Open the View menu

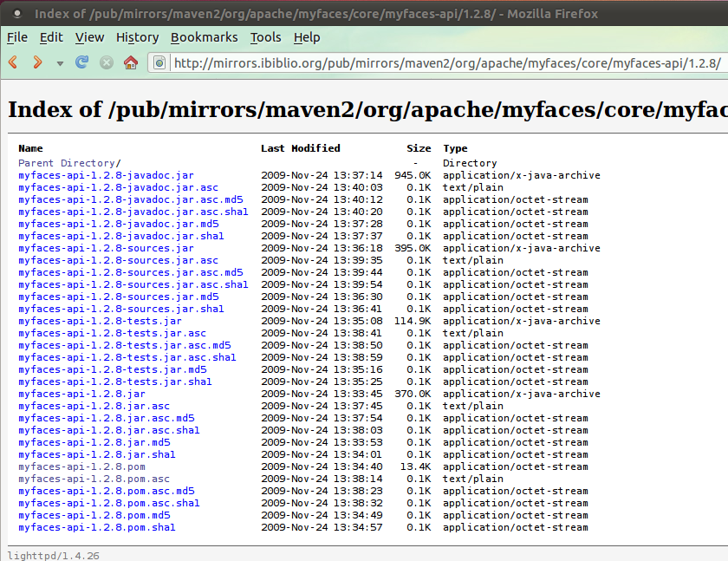coord(89,37)
